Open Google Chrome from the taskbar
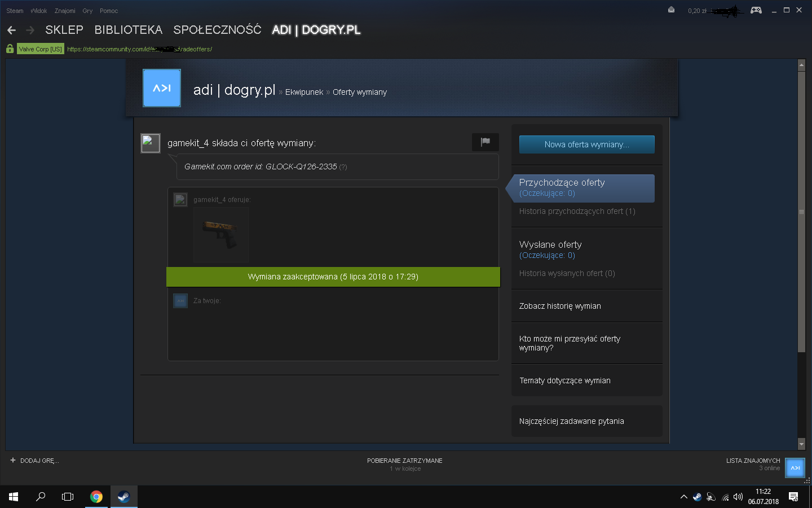The height and width of the screenshot is (508, 812). [x=96, y=497]
